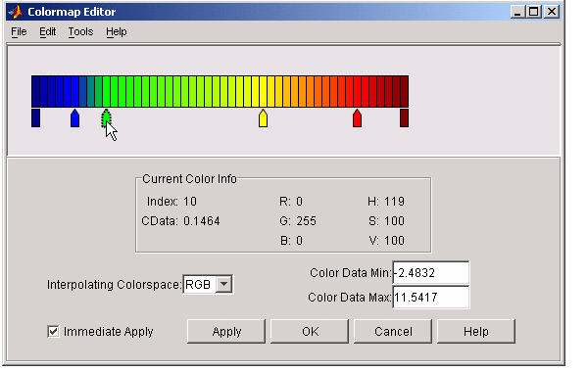588x372 pixels.
Task: Select the red color node marker
Action: point(358,118)
